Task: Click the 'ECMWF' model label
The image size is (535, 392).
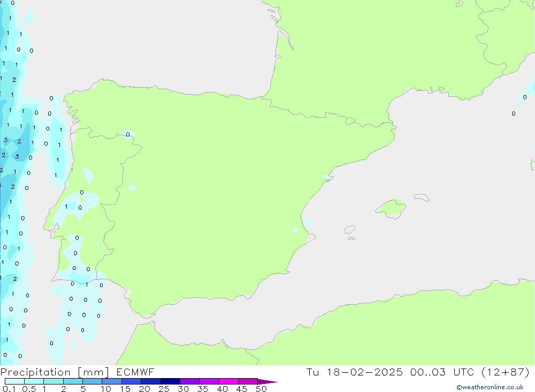Action: (x=135, y=372)
